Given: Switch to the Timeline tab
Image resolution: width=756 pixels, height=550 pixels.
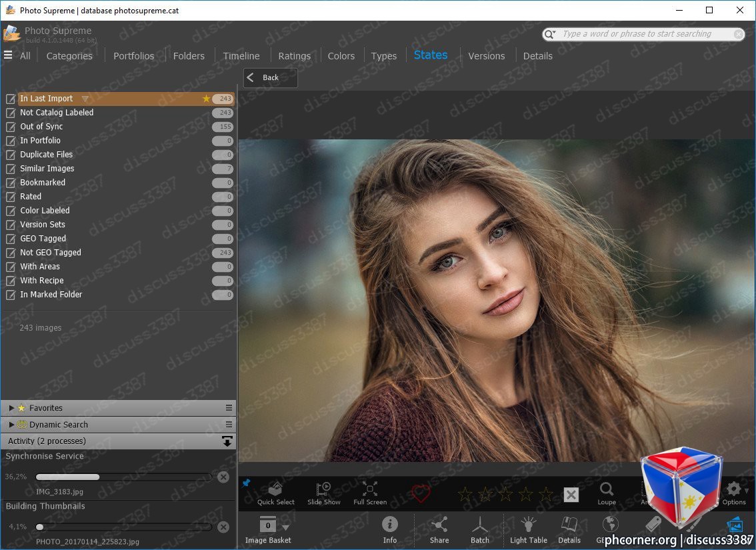Looking at the screenshot, I should coord(241,56).
